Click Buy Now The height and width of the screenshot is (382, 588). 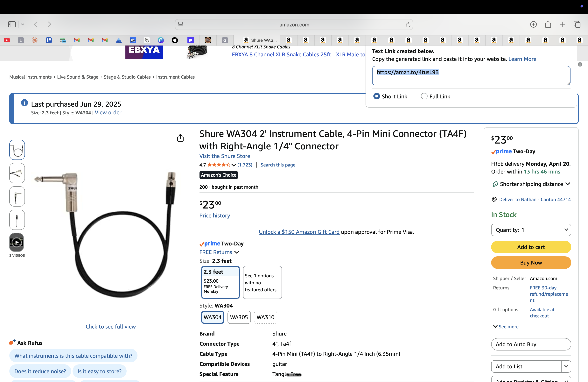pyautogui.click(x=531, y=263)
